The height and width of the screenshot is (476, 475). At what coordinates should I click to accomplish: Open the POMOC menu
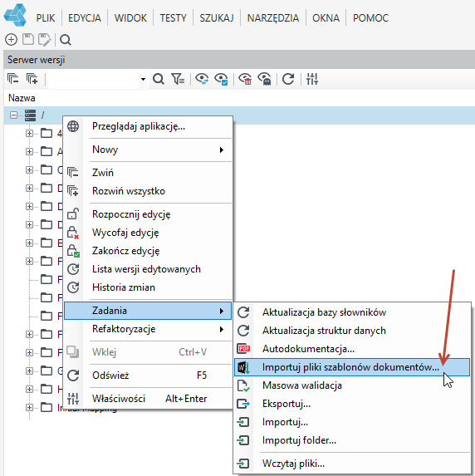click(x=370, y=18)
